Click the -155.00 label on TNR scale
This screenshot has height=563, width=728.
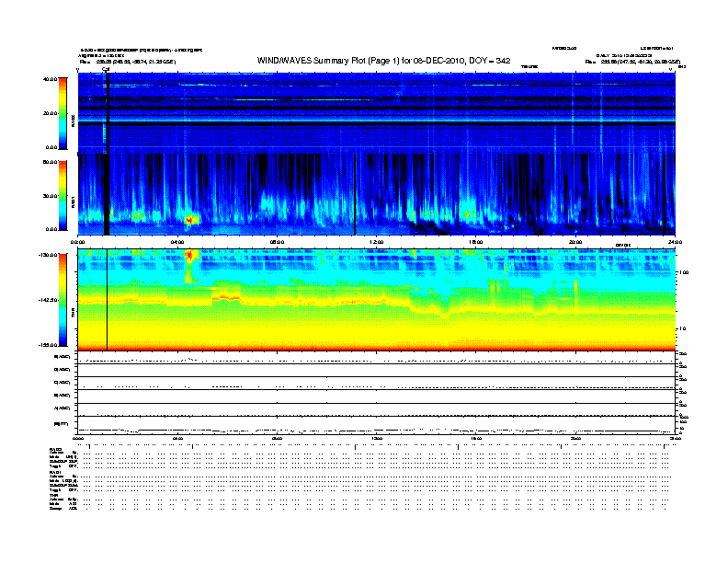tap(48, 345)
